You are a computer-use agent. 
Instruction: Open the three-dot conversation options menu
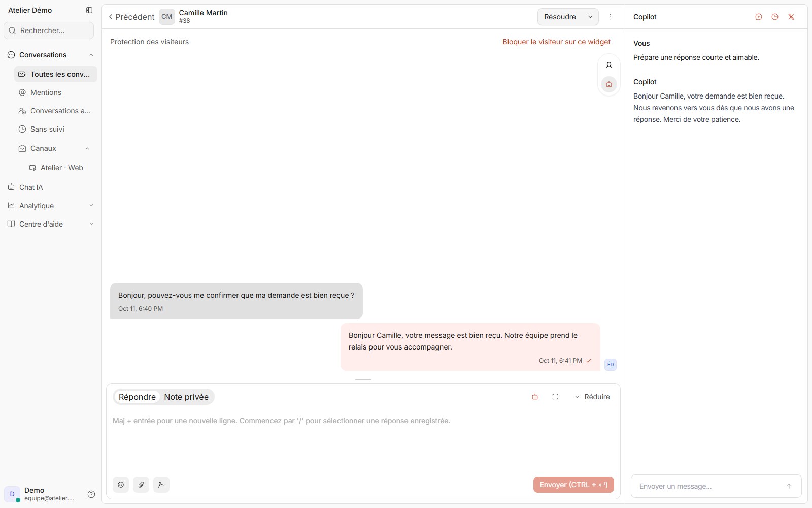point(611,17)
